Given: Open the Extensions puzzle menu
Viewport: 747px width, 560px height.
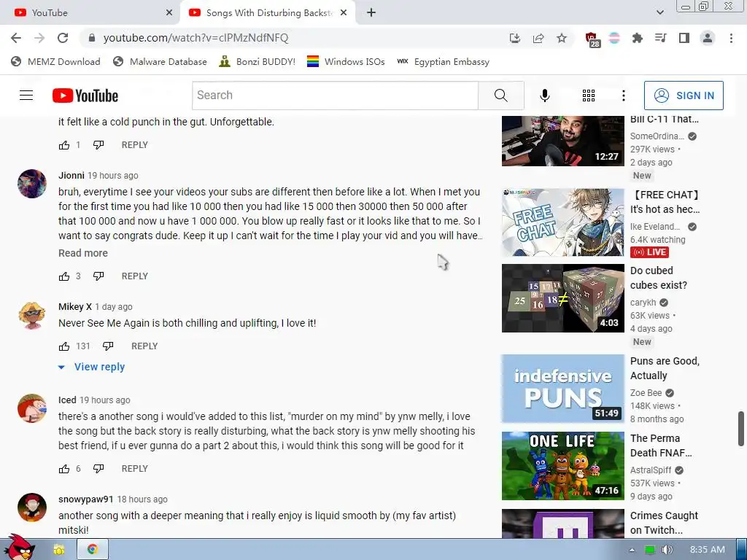Looking at the screenshot, I should point(637,38).
